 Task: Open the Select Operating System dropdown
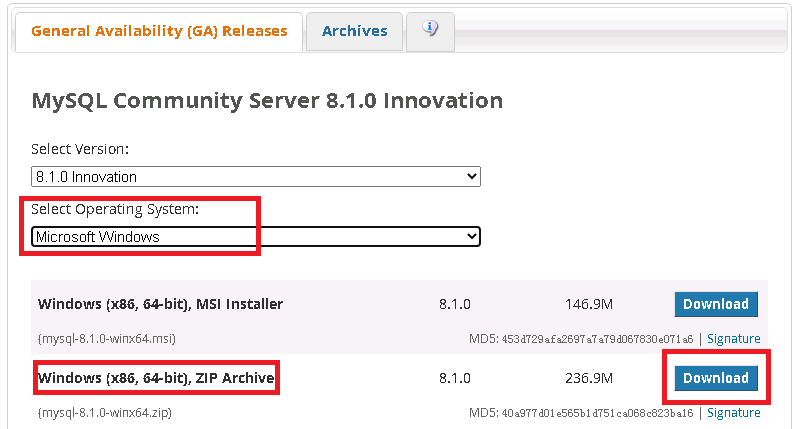pyautogui.click(x=256, y=237)
